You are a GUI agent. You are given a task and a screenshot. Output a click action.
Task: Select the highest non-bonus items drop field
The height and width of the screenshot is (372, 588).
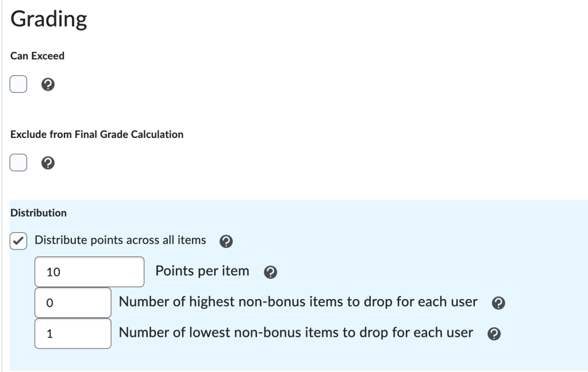pyautogui.click(x=72, y=302)
